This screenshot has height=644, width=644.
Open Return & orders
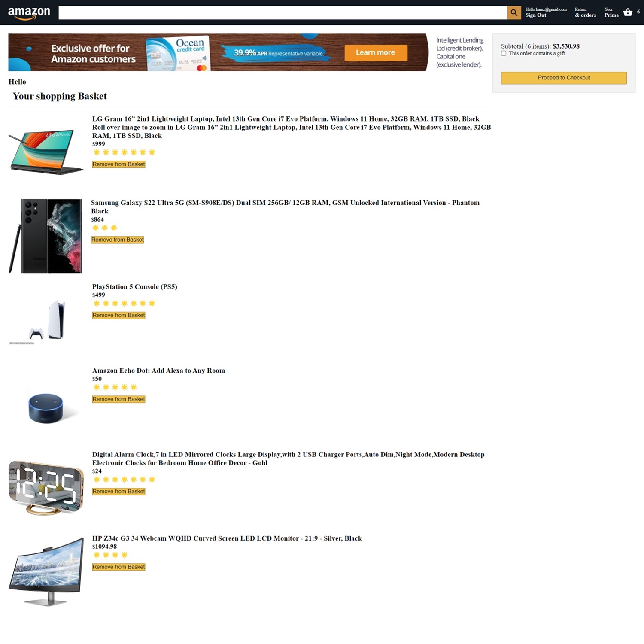coord(585,12)
